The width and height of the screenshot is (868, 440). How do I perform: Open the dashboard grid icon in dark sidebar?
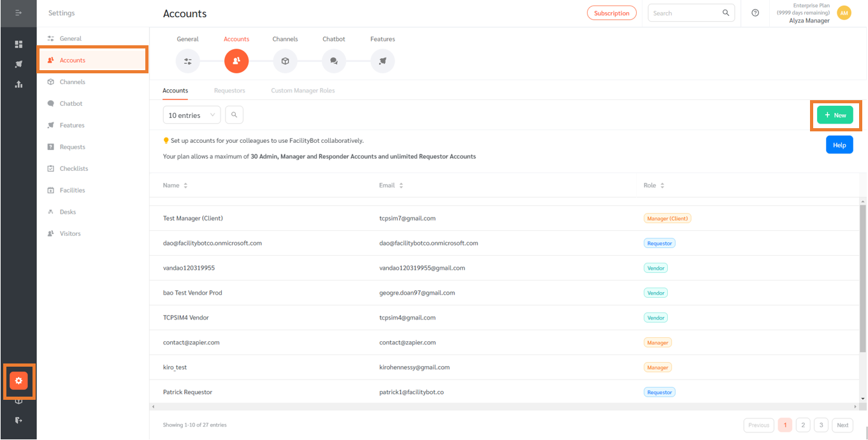(x=18, y=44)
